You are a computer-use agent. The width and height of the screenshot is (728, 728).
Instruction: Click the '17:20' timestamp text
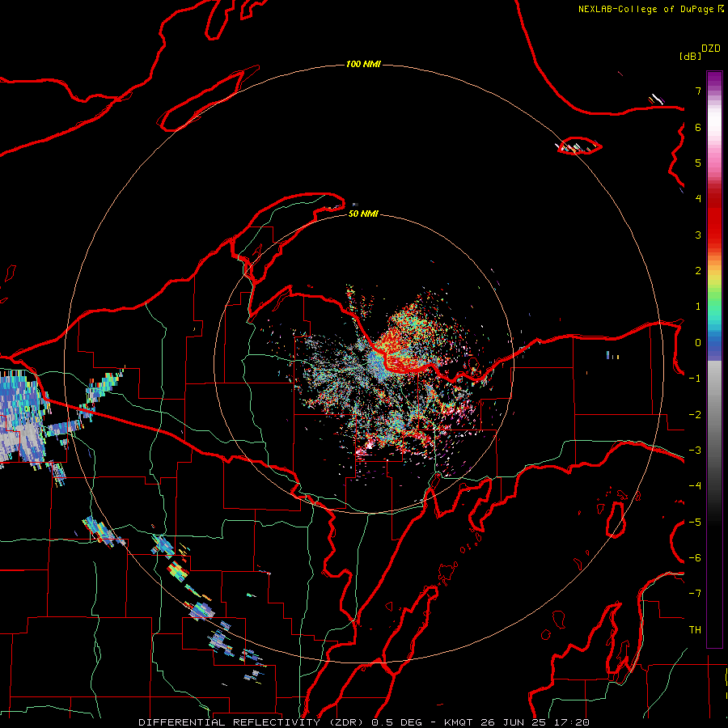click(x=572, y=722)
